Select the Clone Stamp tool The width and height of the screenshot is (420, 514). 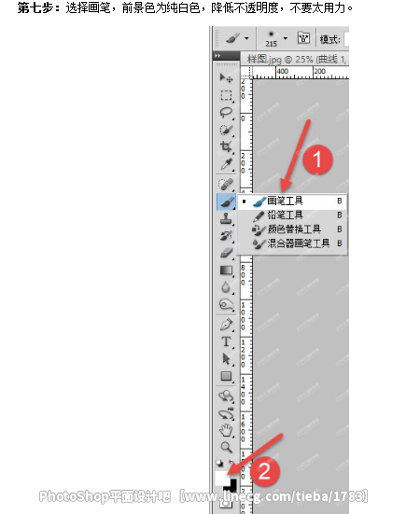coord(226,218)
